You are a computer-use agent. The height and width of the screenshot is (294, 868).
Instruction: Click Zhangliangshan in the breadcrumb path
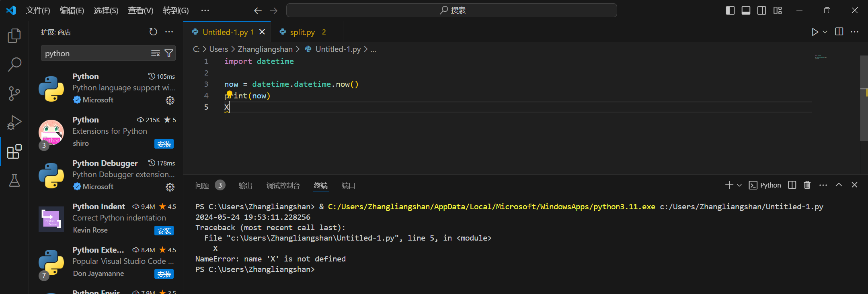click(x=265, y=49)
